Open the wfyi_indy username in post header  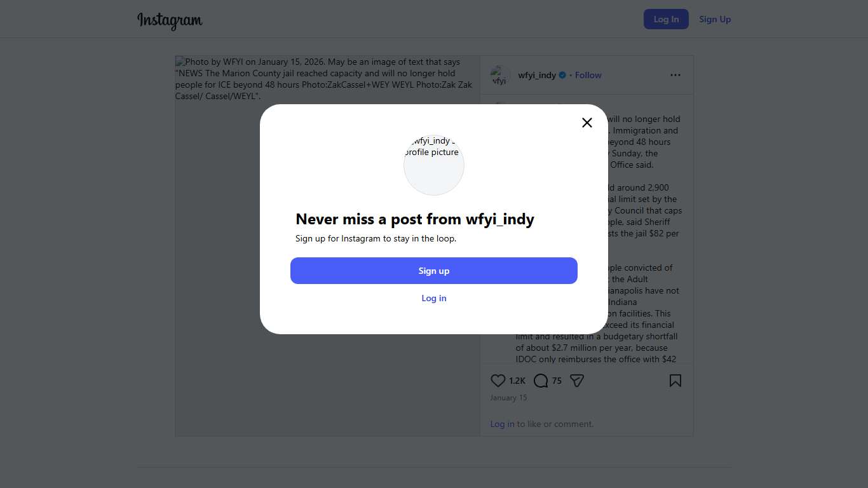(537, 75)
